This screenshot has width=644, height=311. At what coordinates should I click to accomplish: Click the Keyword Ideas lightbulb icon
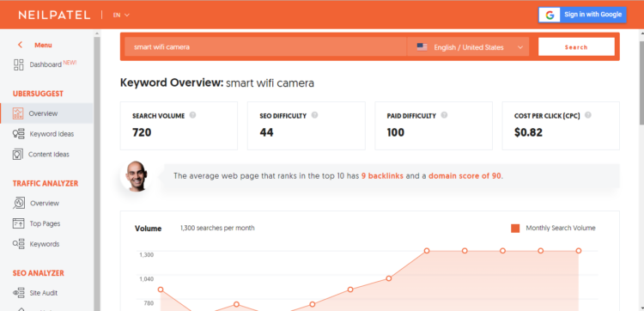coord(19,134)
